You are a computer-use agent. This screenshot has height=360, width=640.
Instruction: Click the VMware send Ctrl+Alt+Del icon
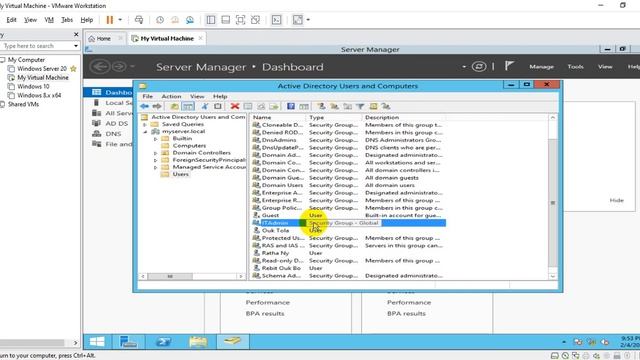pos(139,20)
